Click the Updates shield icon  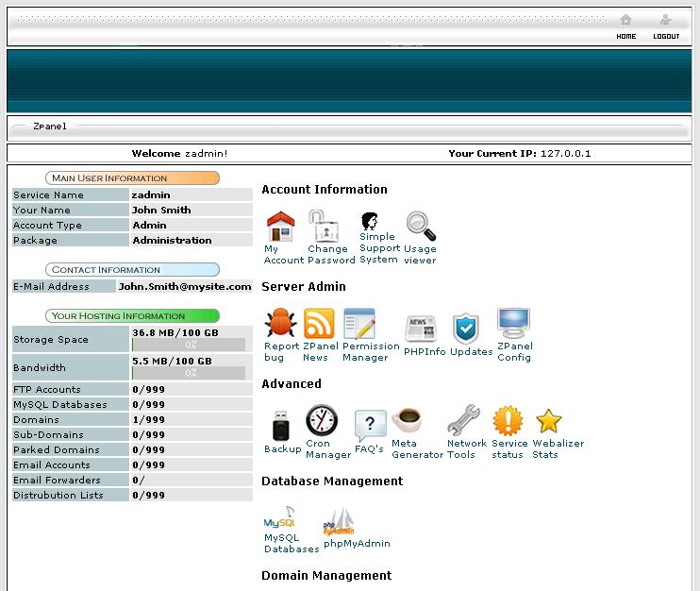tap(466, 329)
